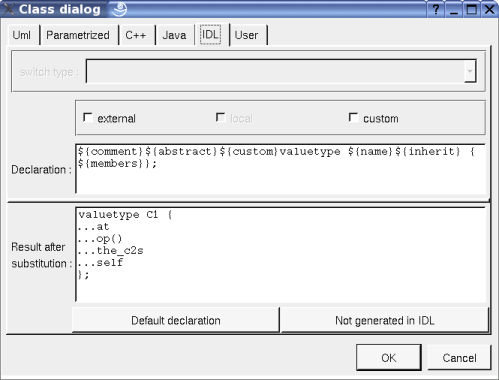
Task: Open the Parametrized tab
Action: point(78,35)
